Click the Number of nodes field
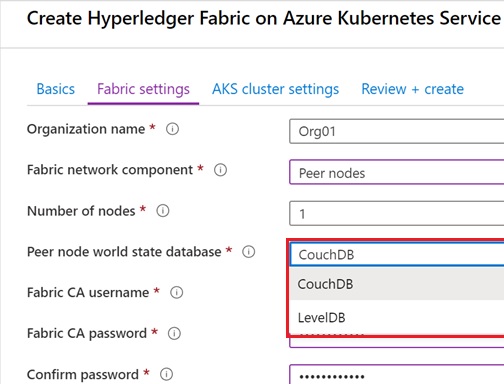This screenshot has width=504, height=384. click(397, 213)
